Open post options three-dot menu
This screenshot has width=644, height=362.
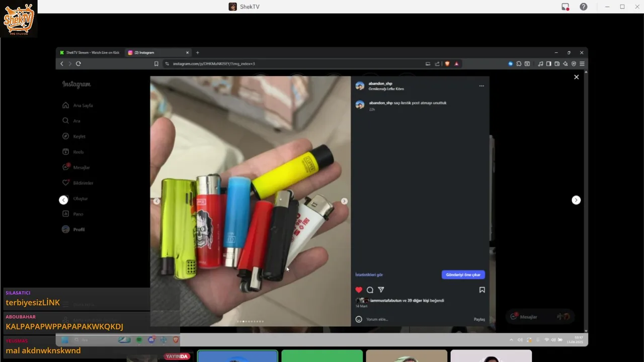point(481,86)
